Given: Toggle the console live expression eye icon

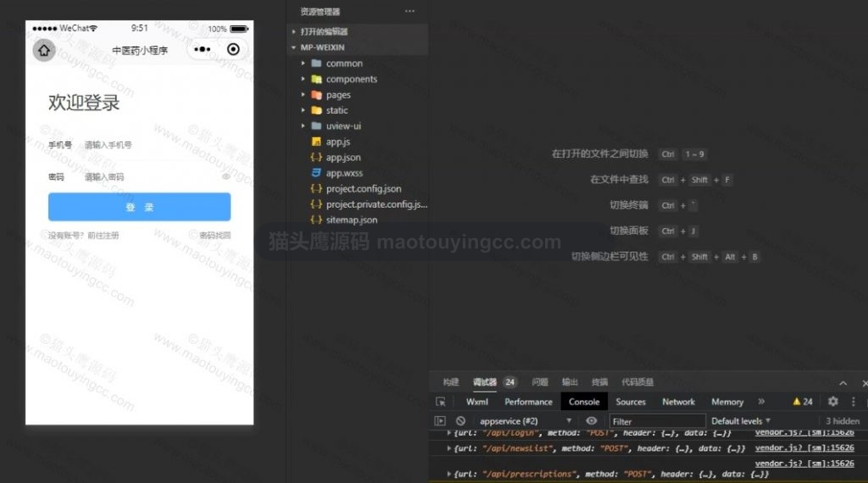Looking at the screenshot, I should tap(591, 420).
